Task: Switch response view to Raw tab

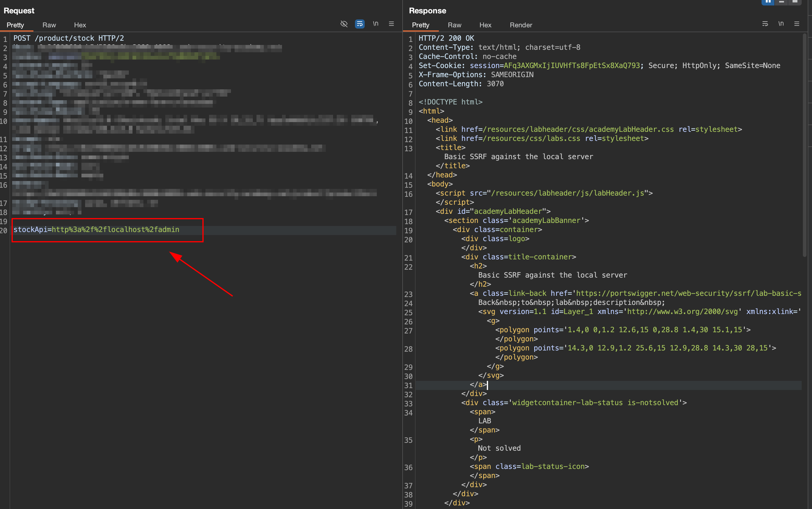Action: [454, 25]
